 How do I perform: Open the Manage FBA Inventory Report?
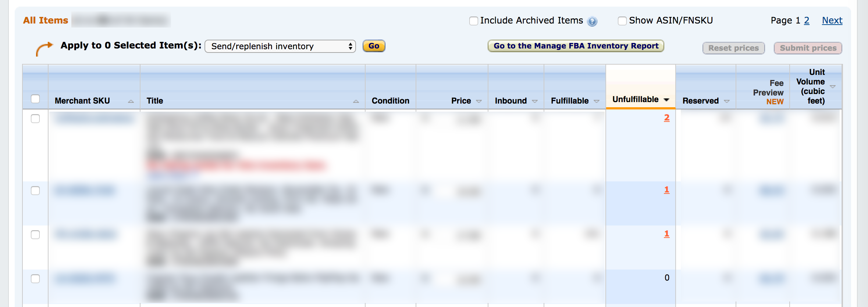click(576, 46)
